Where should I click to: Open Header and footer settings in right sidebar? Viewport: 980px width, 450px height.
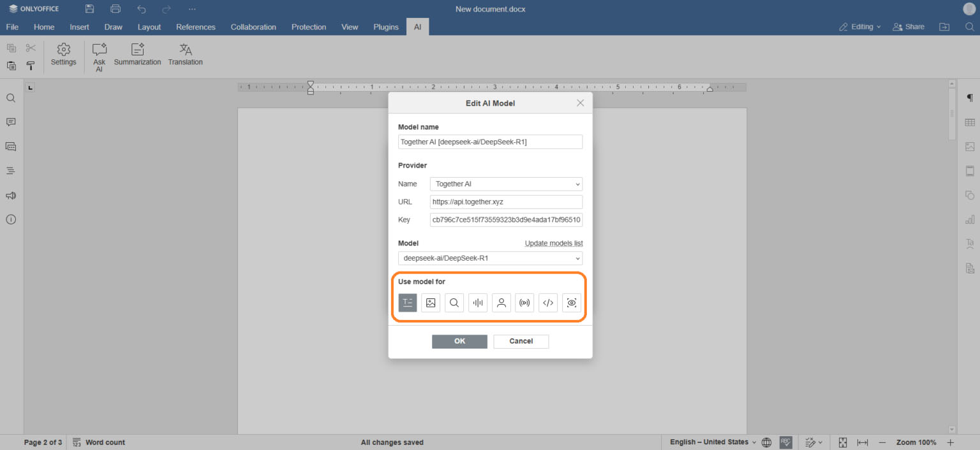coord(970,171)
